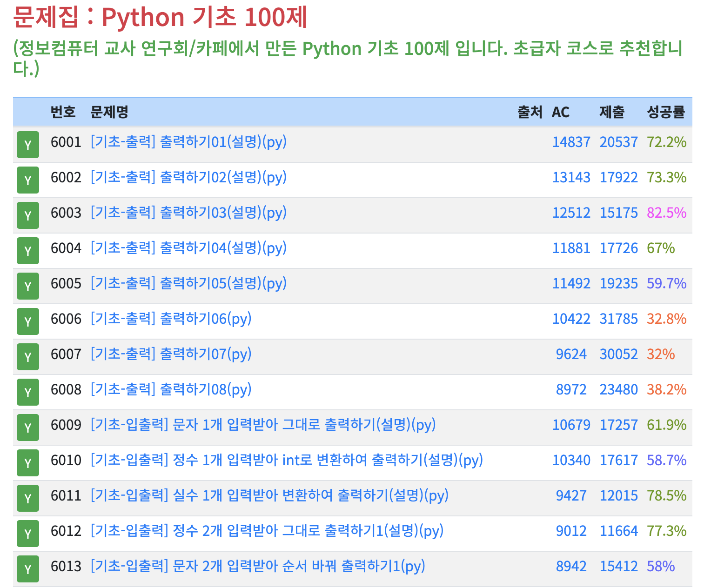Select the Y status badge on row 6003

(28, 215)
